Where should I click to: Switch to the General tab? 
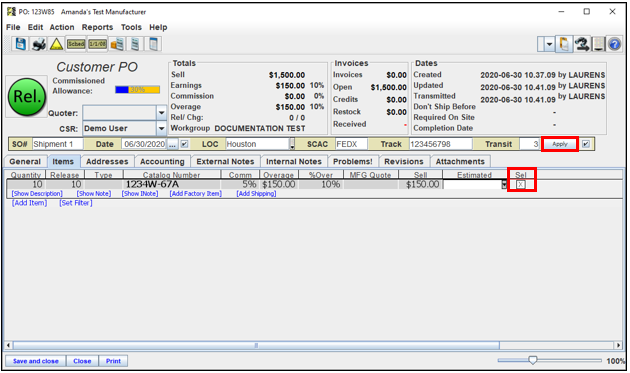25,162
